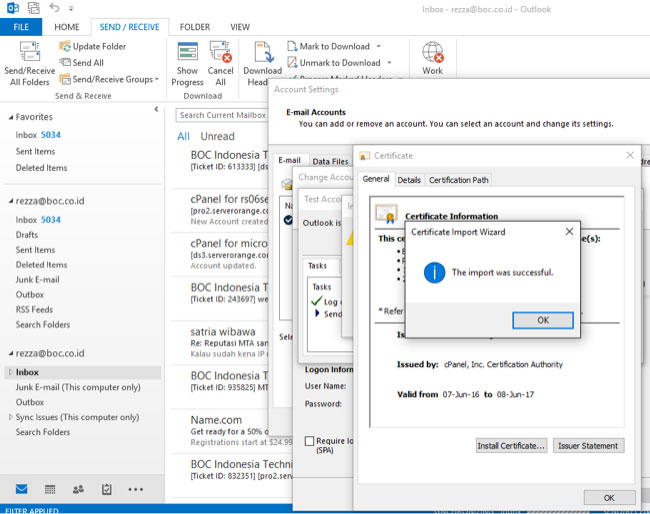
Task: Click the Outlook application icon in the title bar
Action: [x=13, y=7]
